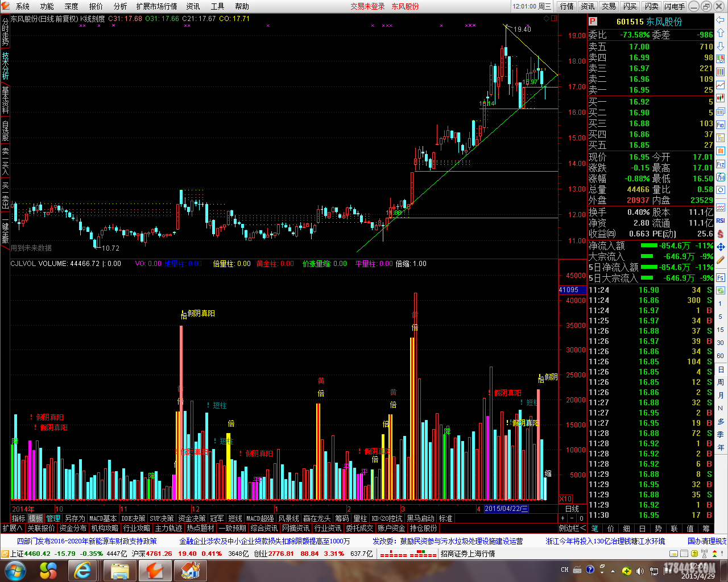Click the green refresh icon in period column

[x=721, y=290]
